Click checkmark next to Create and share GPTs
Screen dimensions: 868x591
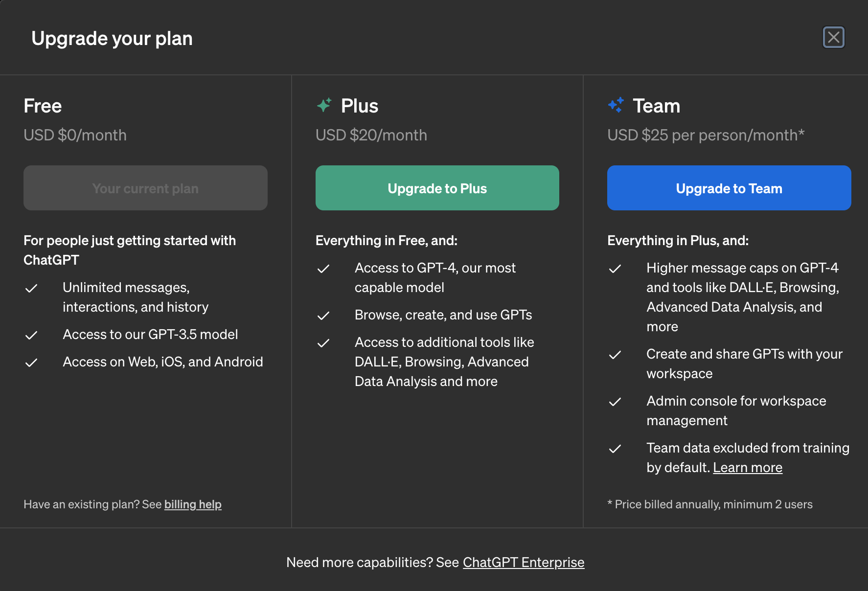(615, 355)
